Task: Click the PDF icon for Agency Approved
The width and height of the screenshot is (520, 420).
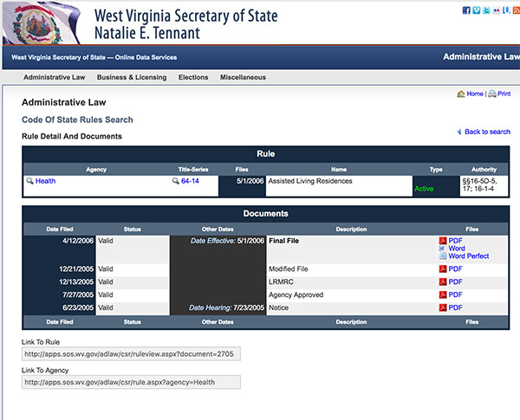Action: pyautogui.click(x=443, y=294)
